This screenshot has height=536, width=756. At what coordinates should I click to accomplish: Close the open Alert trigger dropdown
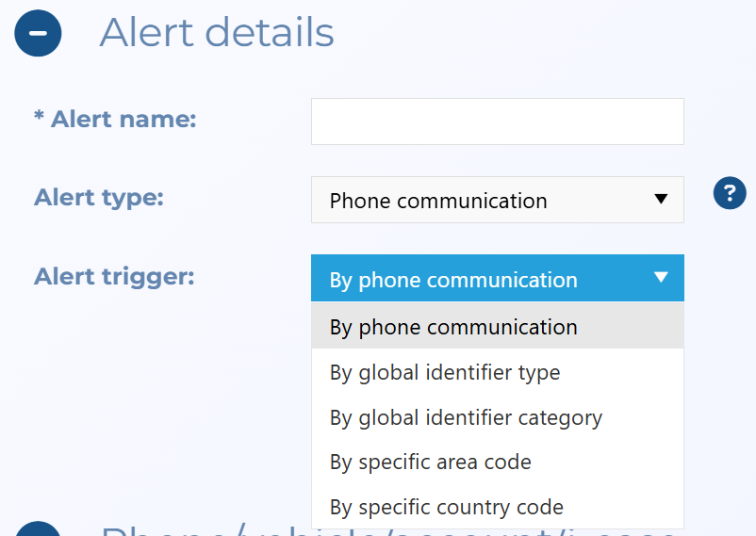click(497, 278)
